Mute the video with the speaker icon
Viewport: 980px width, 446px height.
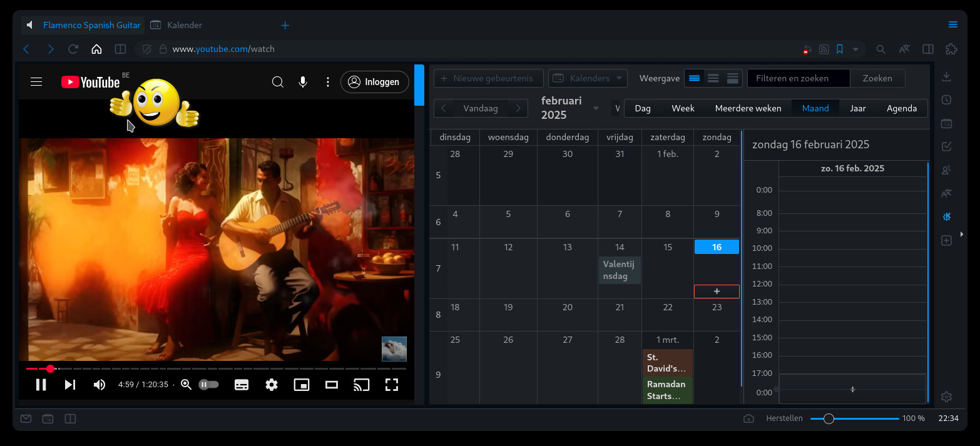click(x=100, y=385)
